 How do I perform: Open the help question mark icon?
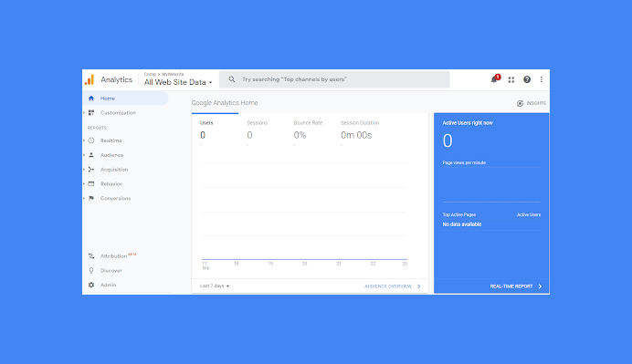[x=527, y=79]
